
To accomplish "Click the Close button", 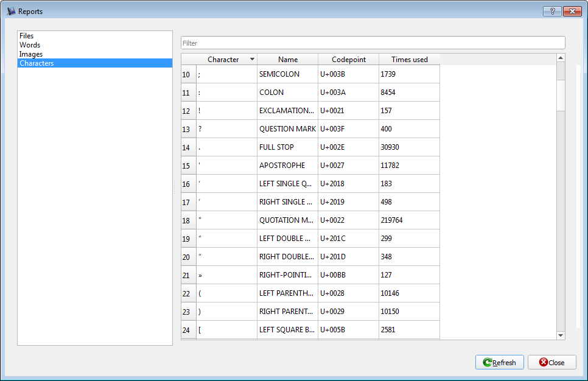I will coord(551,362).
